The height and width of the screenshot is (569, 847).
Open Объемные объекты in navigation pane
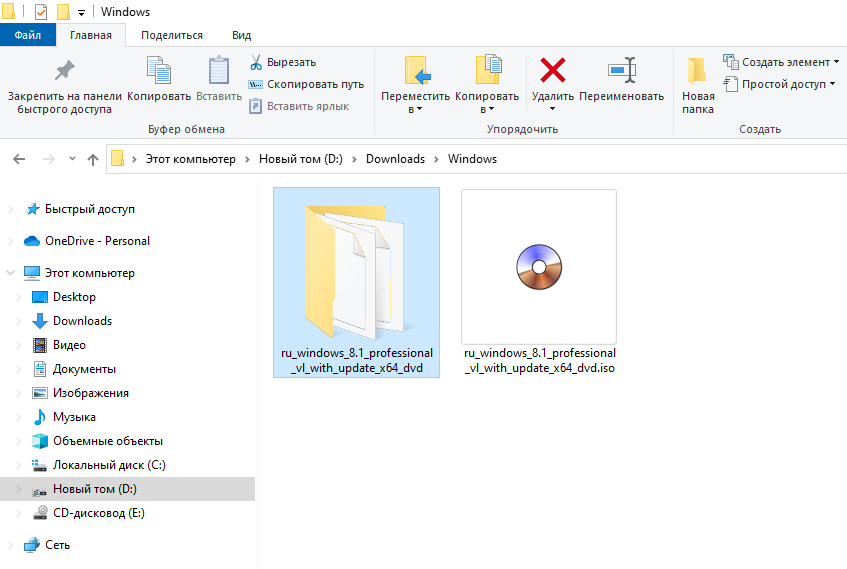(107, 441)
